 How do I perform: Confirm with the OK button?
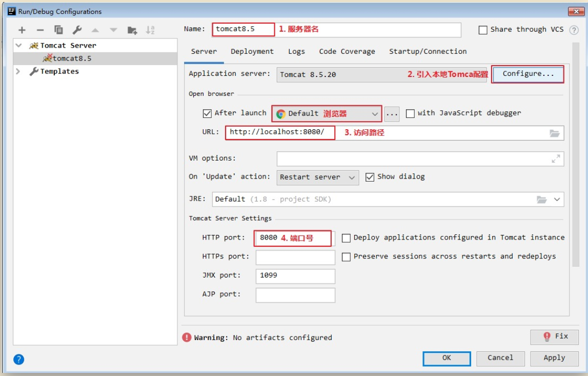click(447, 358)
